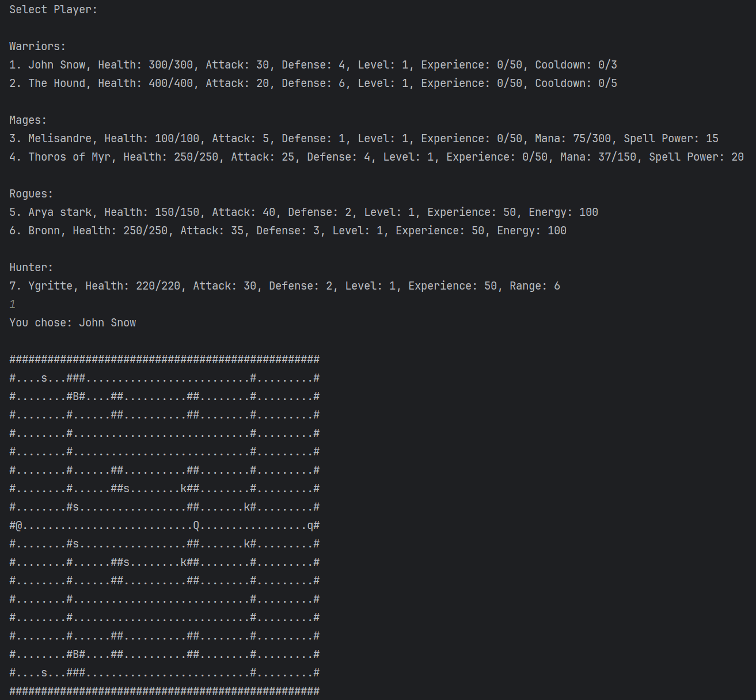Click the @ player symbol on the map
756x700 pixels.
(19, 526)
